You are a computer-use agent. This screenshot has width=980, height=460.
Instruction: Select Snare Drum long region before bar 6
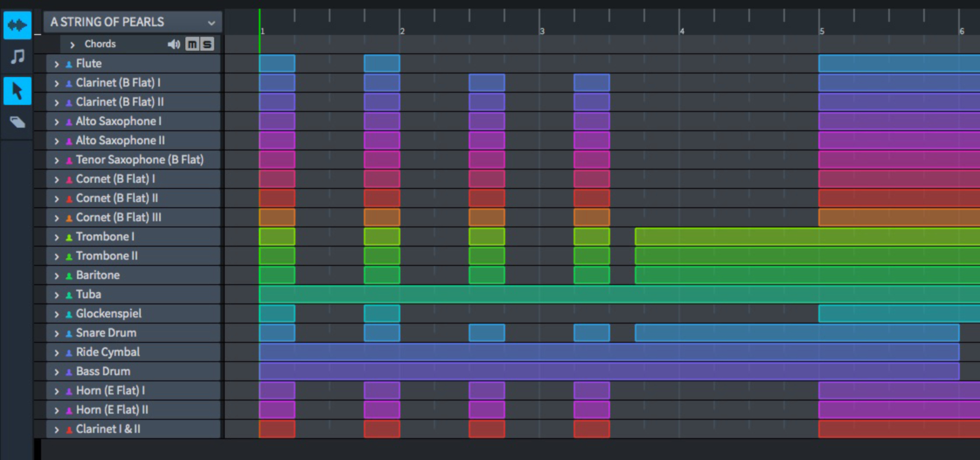(797, 333)
